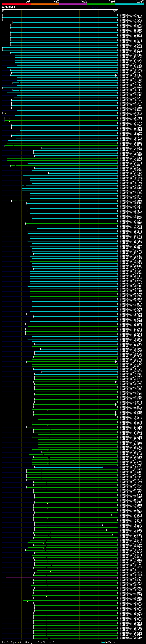The width and height of the screenshot is (146, 644).
Task: Click label UniRef100_A8E615
Action: [131, 550]
